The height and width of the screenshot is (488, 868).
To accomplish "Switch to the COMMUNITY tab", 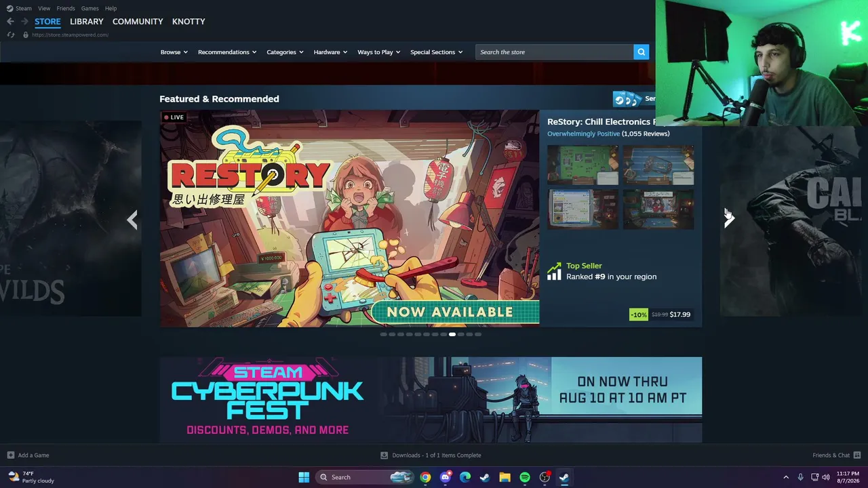I will (x=138, y=22).
